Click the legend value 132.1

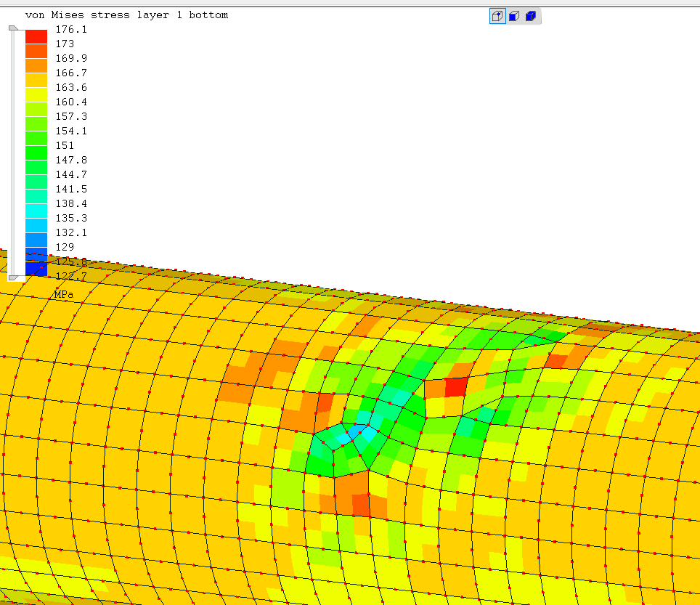point(71,232)
